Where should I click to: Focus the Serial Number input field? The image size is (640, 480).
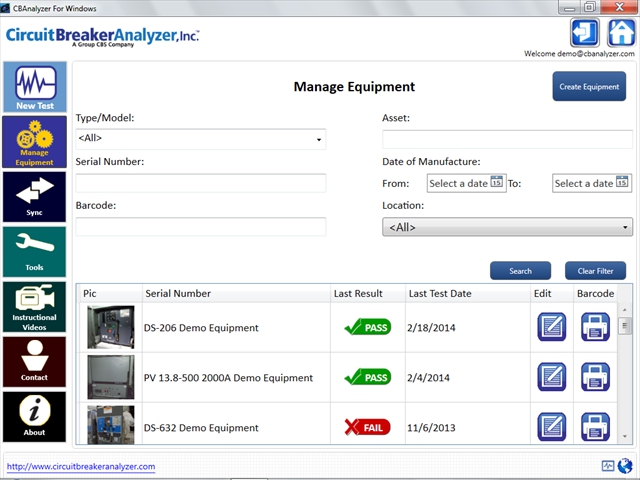(x=201, y=183)
